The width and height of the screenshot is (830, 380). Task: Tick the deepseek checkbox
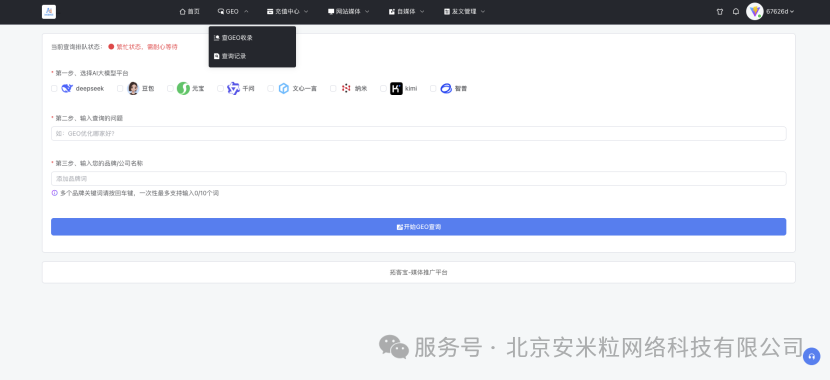54,88
